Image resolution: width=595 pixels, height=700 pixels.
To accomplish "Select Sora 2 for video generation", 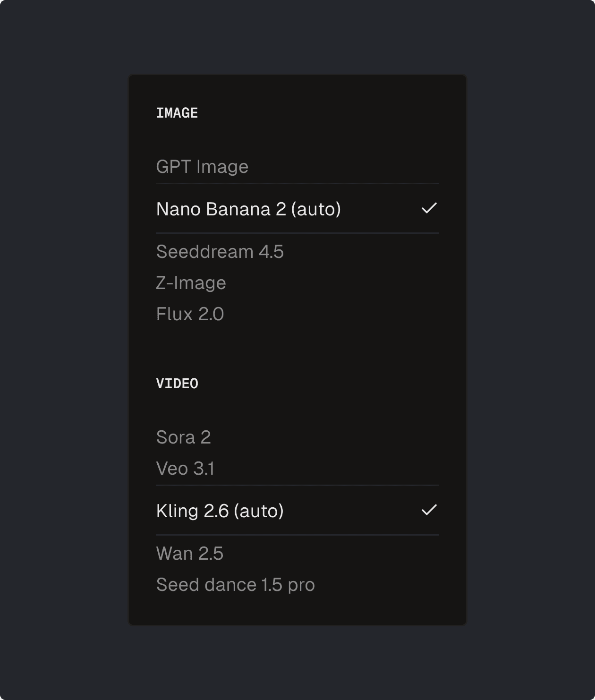I will (183, 437).
